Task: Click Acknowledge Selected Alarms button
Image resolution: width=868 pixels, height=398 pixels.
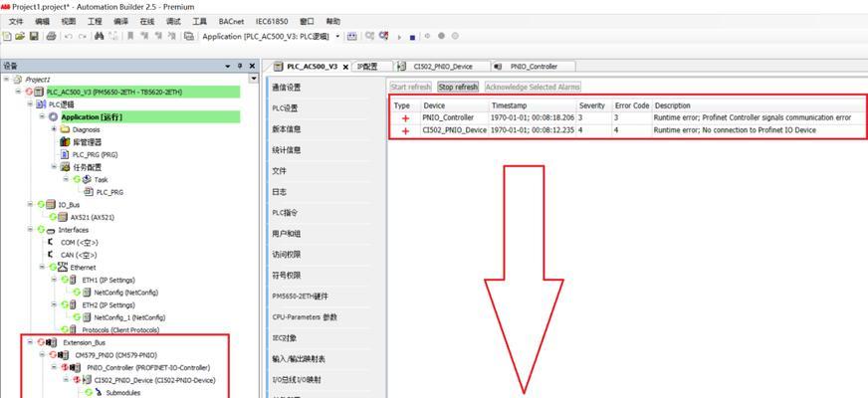Action: [533, 87]
